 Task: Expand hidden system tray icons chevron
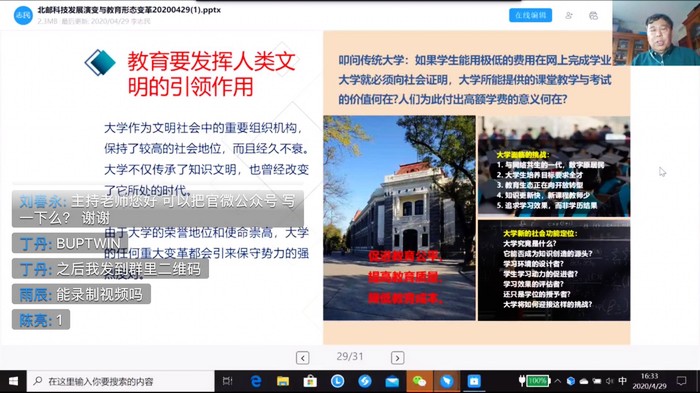[558, 381]
